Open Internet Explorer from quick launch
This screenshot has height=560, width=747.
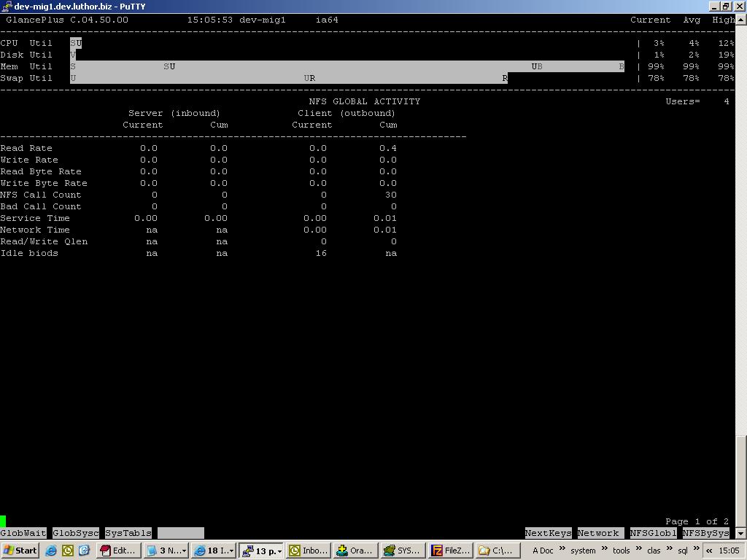click(51, 551)
